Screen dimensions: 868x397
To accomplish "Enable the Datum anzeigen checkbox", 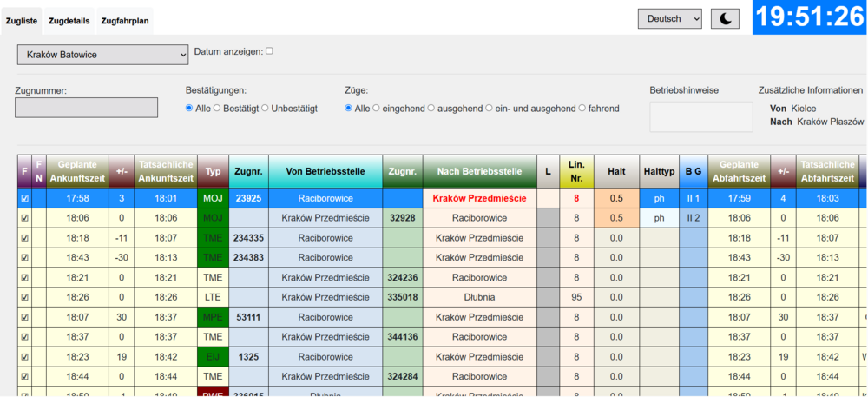I will click(x=269, y=51).
